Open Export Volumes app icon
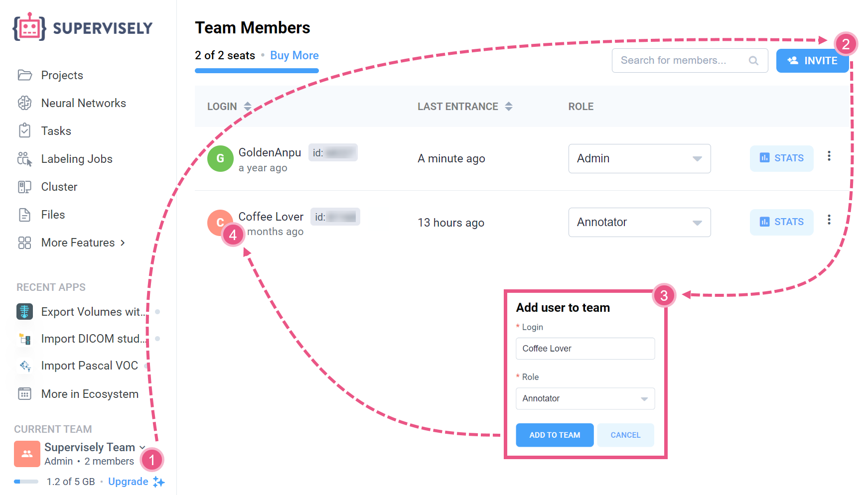The width and height of the screenshot is (868, 495). click(x=24, y=312)
